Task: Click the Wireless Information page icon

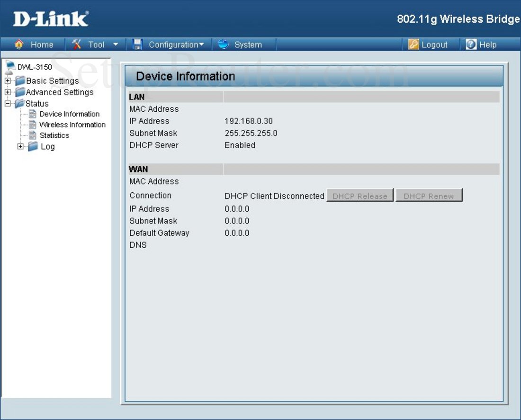Action: point(32,125)
